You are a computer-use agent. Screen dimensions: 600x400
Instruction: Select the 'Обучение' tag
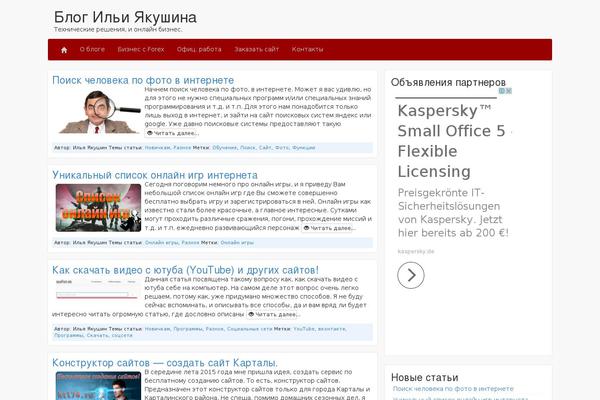pyautogui.click(x=225, y=148)
